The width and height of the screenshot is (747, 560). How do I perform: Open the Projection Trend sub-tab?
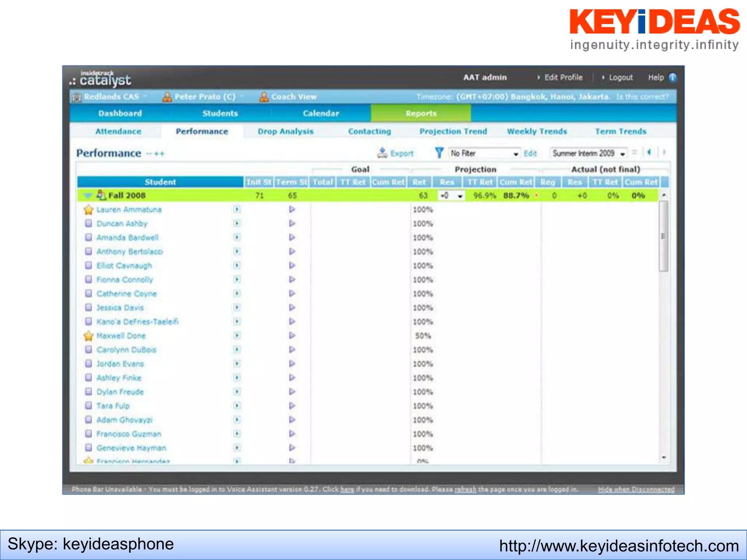453,131
